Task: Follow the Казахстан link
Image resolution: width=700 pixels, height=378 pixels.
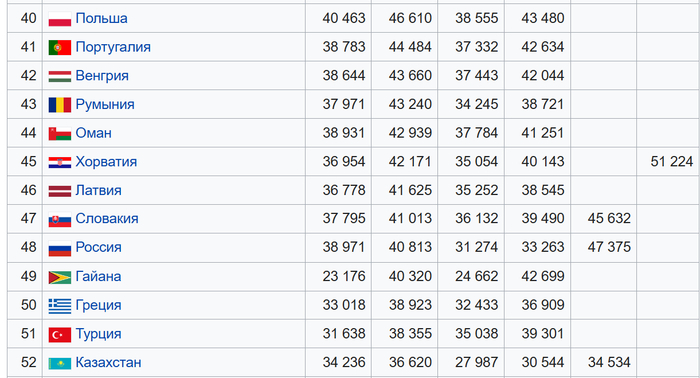Action: [x=108, y=362]
